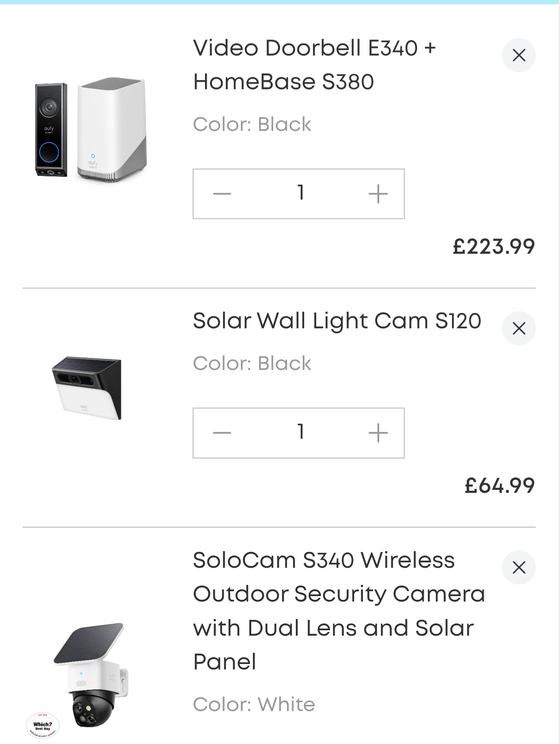Click Solar Wall Light Cam quantity field
The height and width of the screenshot is (744, 560).
(x=300, y=433)
